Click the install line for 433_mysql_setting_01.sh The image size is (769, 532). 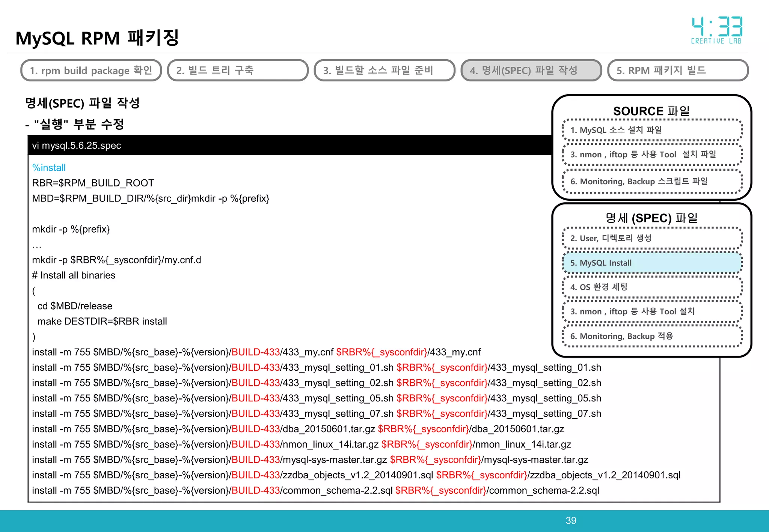(317, 368)
